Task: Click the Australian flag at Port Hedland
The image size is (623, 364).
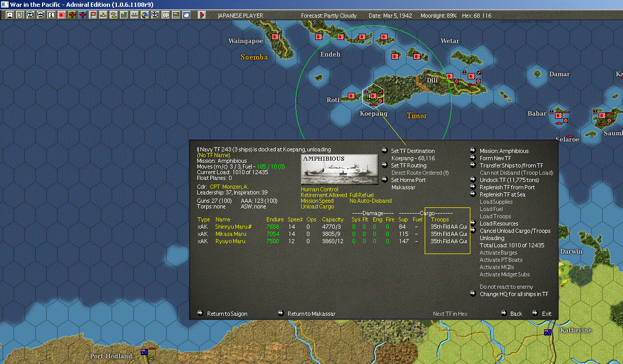Action: tap(144, 353)
